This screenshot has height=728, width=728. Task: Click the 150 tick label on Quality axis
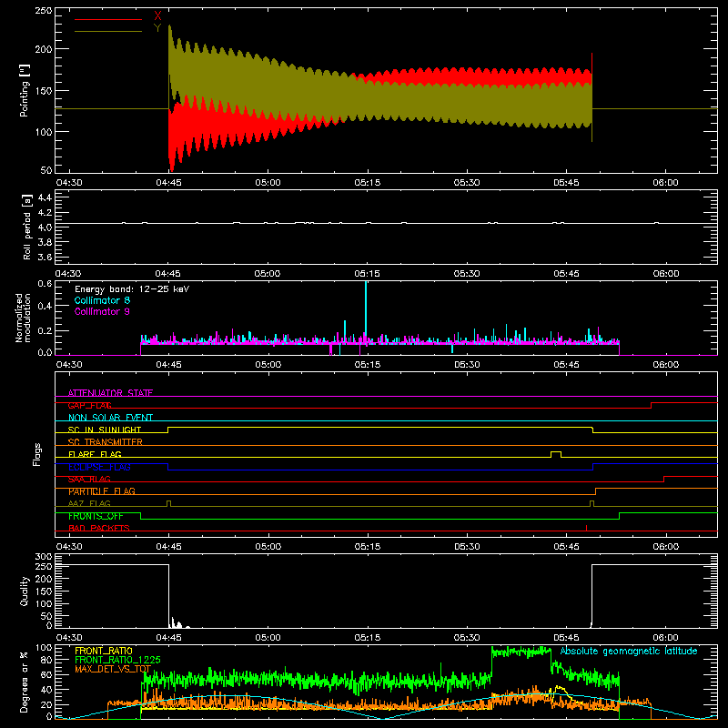pyautogui.click(x=44, y=591)
